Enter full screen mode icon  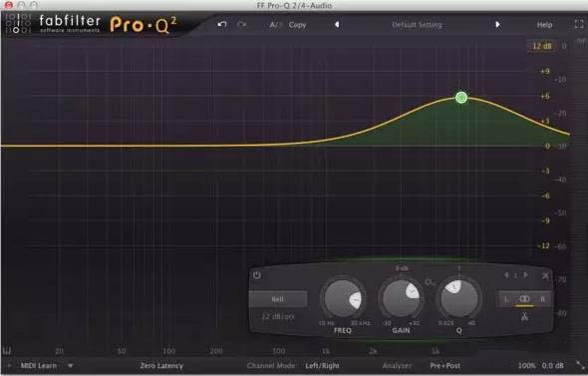(579, 24)
